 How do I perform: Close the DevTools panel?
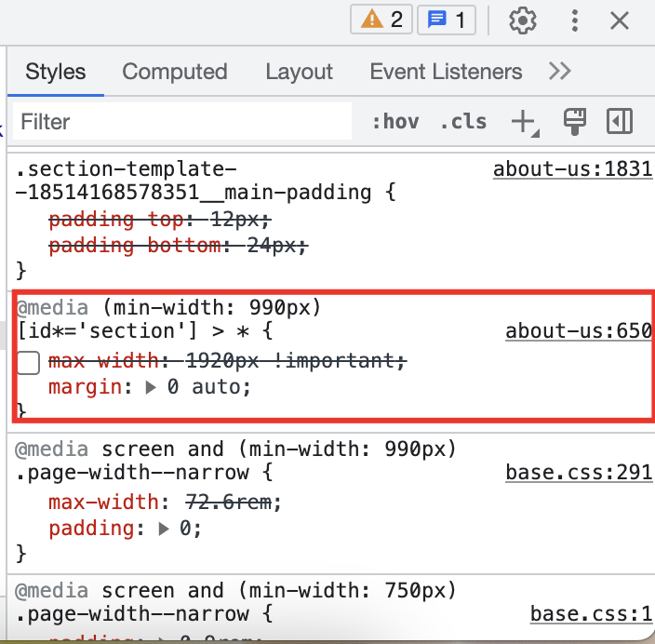pyautogui.click(x=619, y=20)
